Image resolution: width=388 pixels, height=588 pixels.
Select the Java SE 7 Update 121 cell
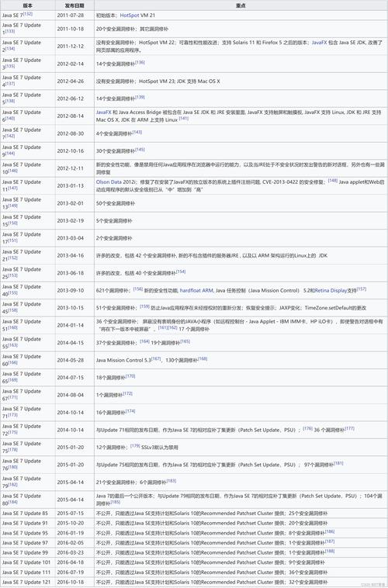pyautogui.click(x=26, y=583)
